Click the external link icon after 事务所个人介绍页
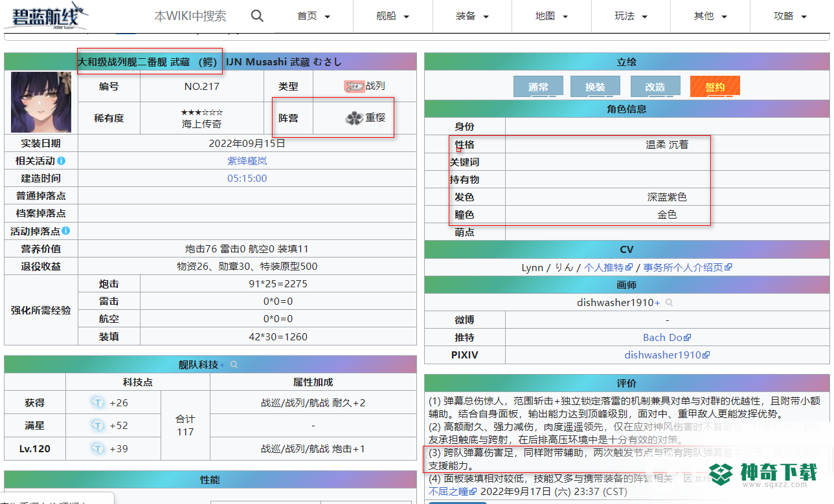Viewport: 834px width, 504px height. (728, 267)
